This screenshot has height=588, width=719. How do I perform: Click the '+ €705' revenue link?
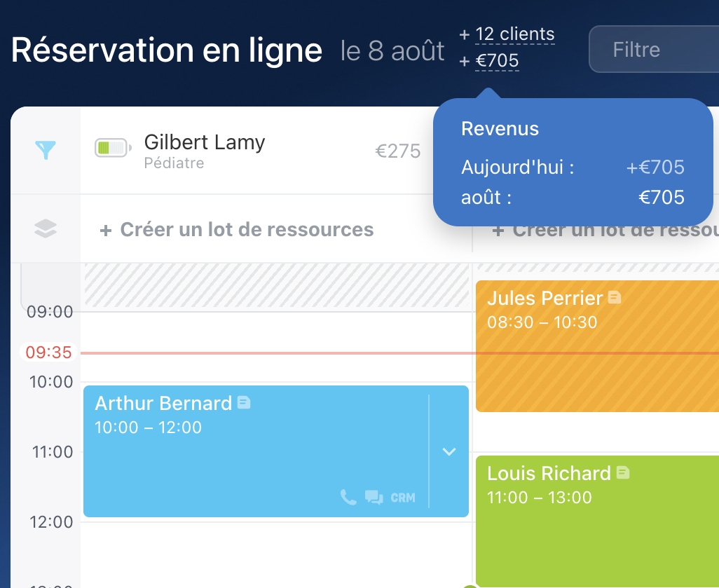[497, 61]
